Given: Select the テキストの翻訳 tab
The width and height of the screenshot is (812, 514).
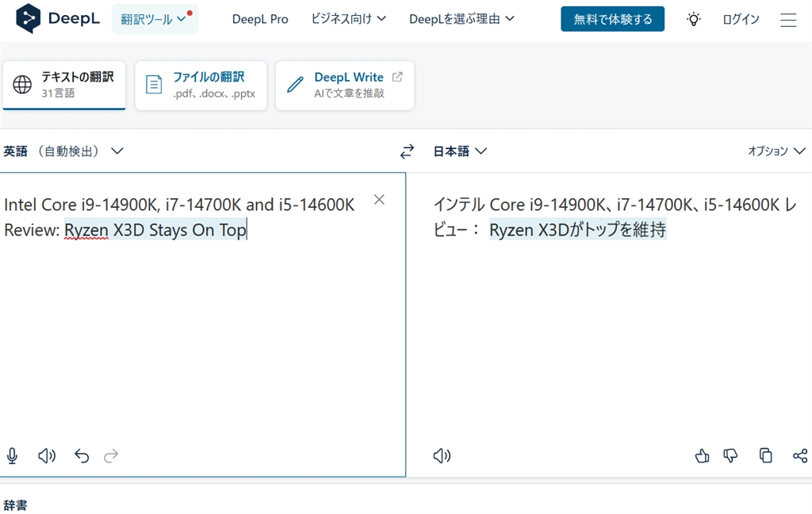Looking at the screenshot, I should pos(64,86).
